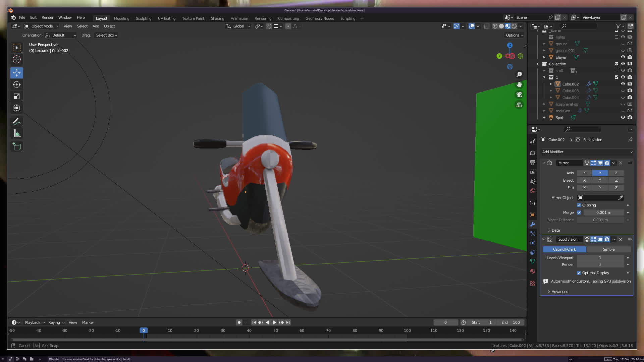Switch to the Sculpting workspace tab
The width and height of the screenshot is (644, 362).
coord(143,18)
